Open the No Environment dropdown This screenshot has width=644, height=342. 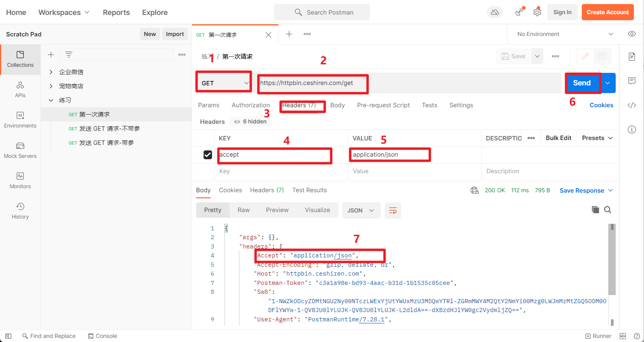pos(565,34)
